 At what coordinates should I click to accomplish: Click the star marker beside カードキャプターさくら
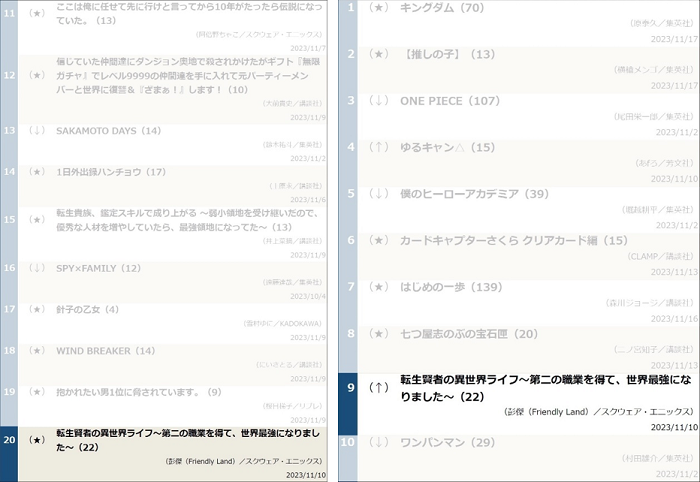point(379,241)
